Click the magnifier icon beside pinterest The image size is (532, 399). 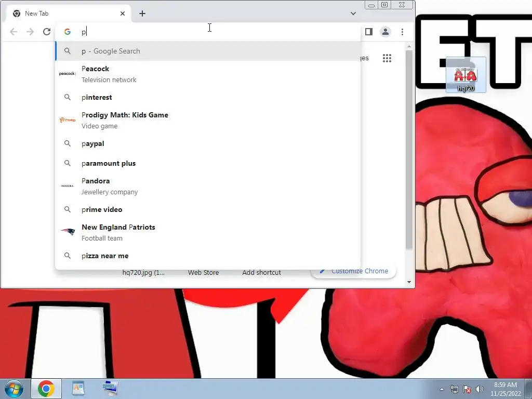68,97
